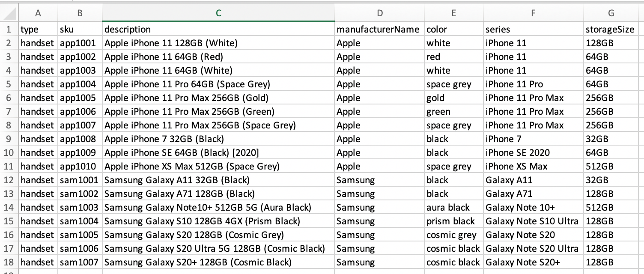The image size is (644, 274).
Task: Select column B header
Action: (x=80, y=13)
